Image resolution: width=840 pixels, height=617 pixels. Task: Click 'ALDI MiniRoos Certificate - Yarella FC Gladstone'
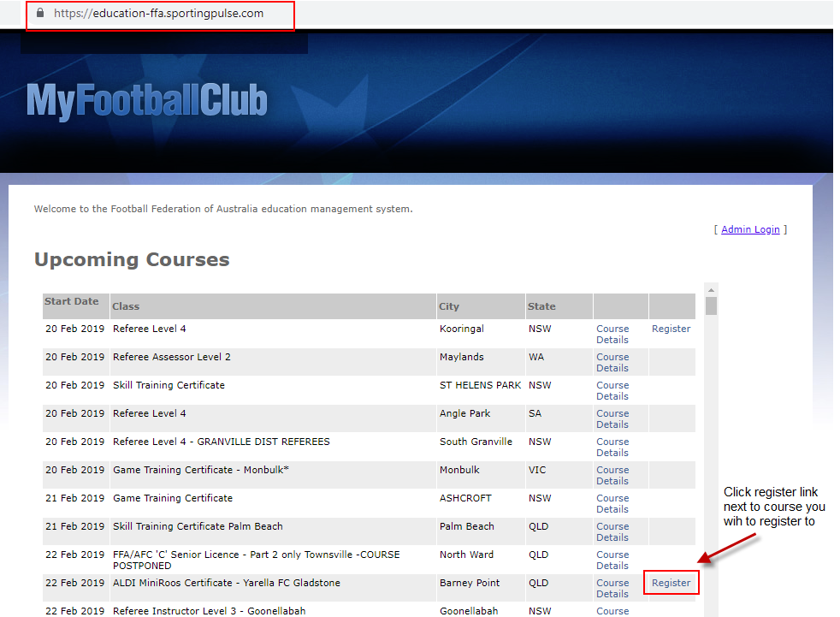[226, 583]
